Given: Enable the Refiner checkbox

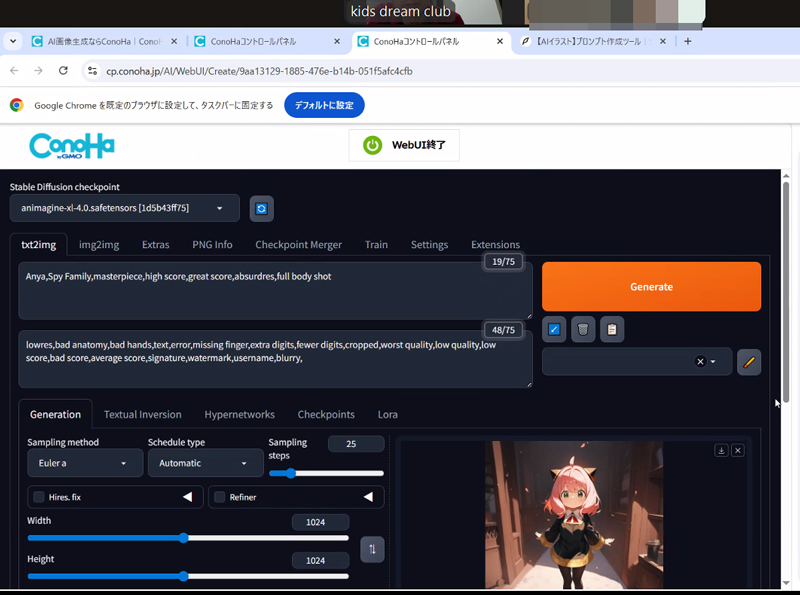Looking at the screenshot, I should tap(220, 497).
